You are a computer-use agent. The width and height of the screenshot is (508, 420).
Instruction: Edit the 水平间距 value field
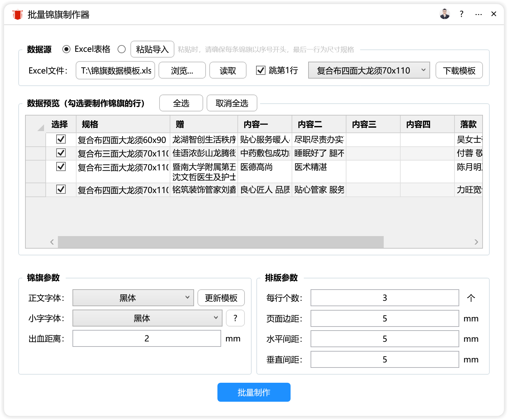[x=385, y=339]
